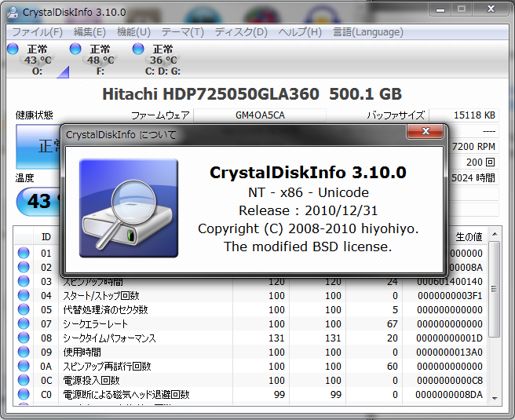Select the O: drive at 43 °C
The width and height of the screenshot is (515, 420).
38,60
